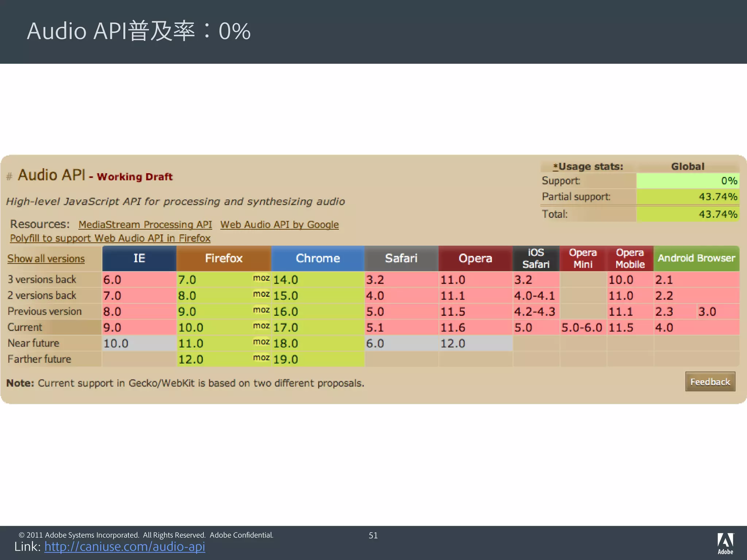The height and width of the screenshot is (560, 747).
Task: Select the Opera Mini column header
Action: click(583, 258)
